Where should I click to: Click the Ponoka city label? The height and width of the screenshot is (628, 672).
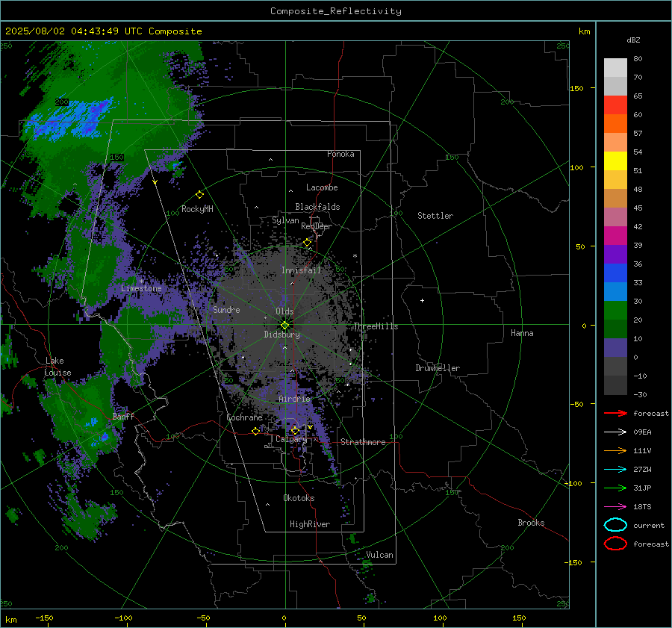coord(340,154)
